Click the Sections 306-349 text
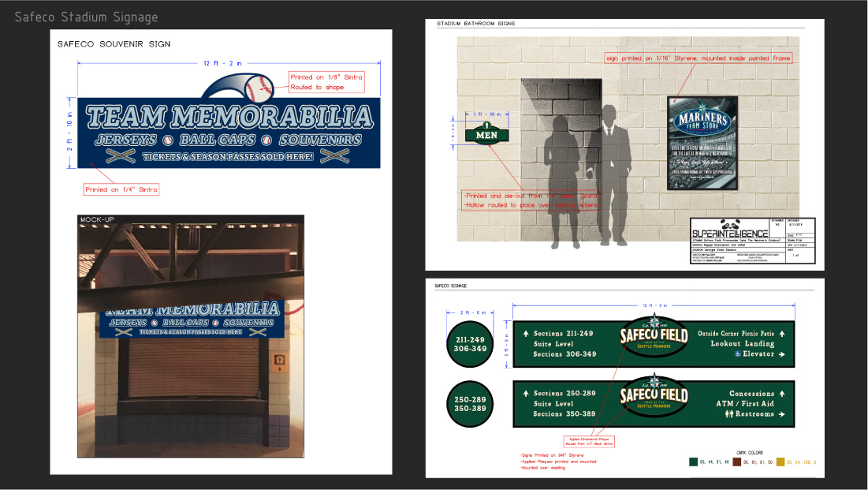Image resolution: width=868 pixels, height=490 pixels. 564,354
